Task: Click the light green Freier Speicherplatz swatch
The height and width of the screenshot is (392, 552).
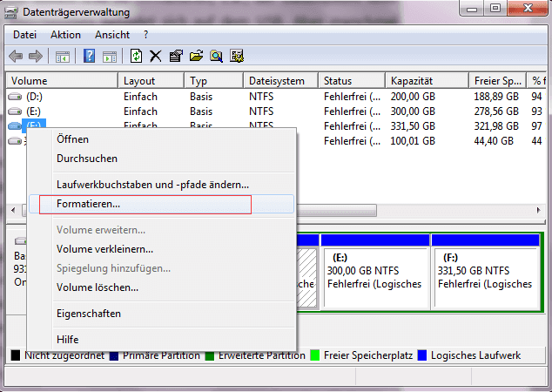Action: (x=314, y=355)
